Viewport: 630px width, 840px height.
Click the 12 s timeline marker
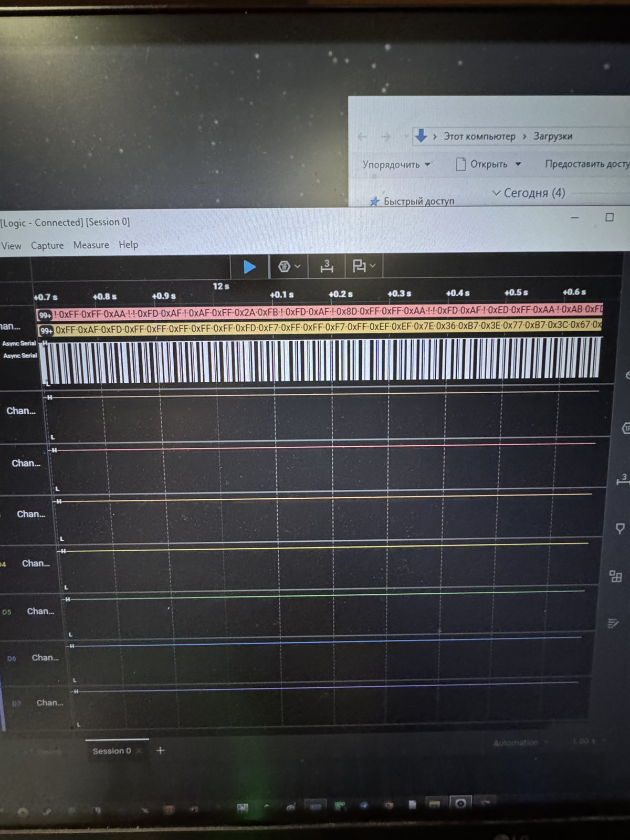(221, 286)
